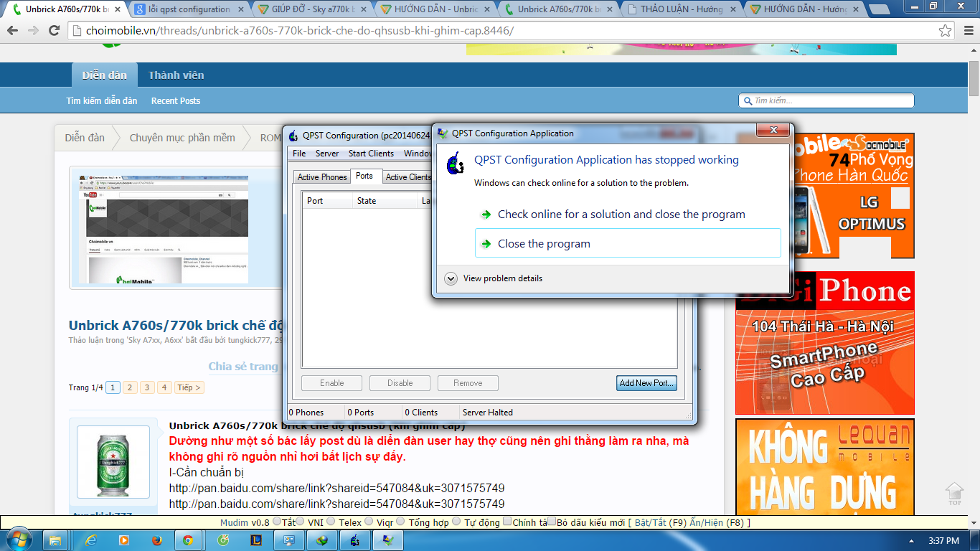Switch to the lỗi qpst configuration browser tab

(190, 10)
